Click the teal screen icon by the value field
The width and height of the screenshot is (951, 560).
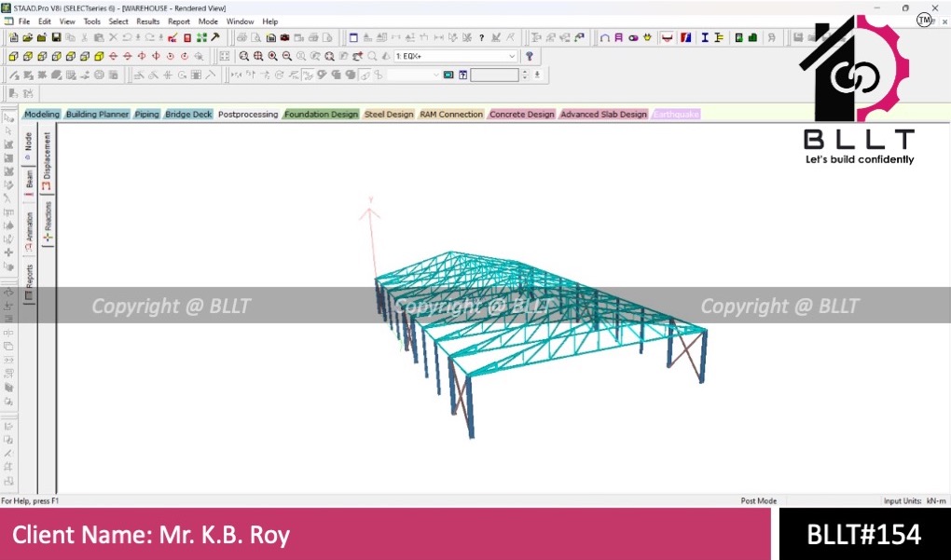(x=448, y=75)
